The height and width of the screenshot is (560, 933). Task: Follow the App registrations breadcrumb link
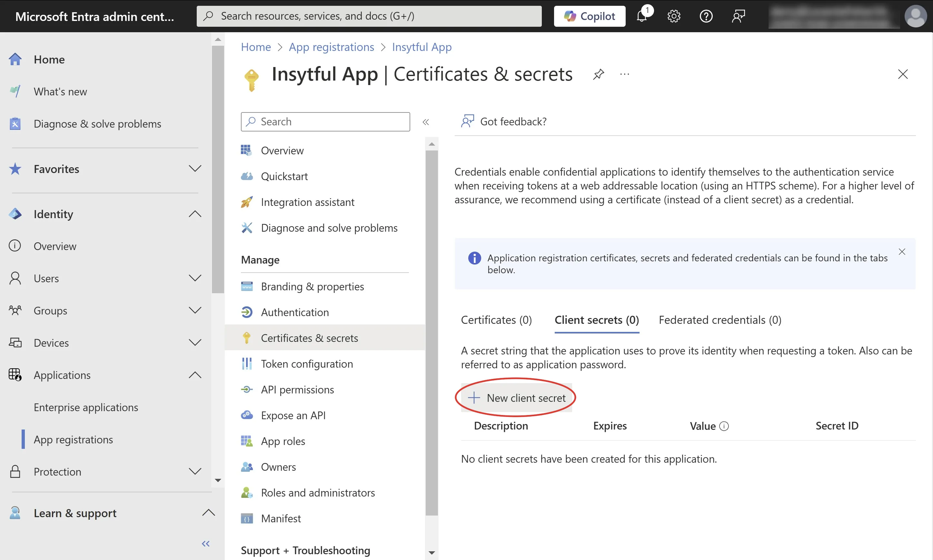pos(331,47)
